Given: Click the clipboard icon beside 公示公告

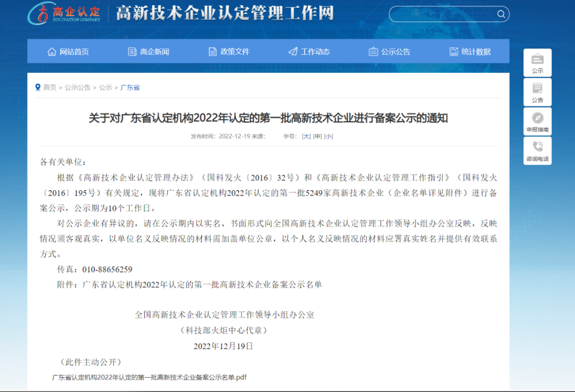Looking at the screenshot, I should point(373,51).
